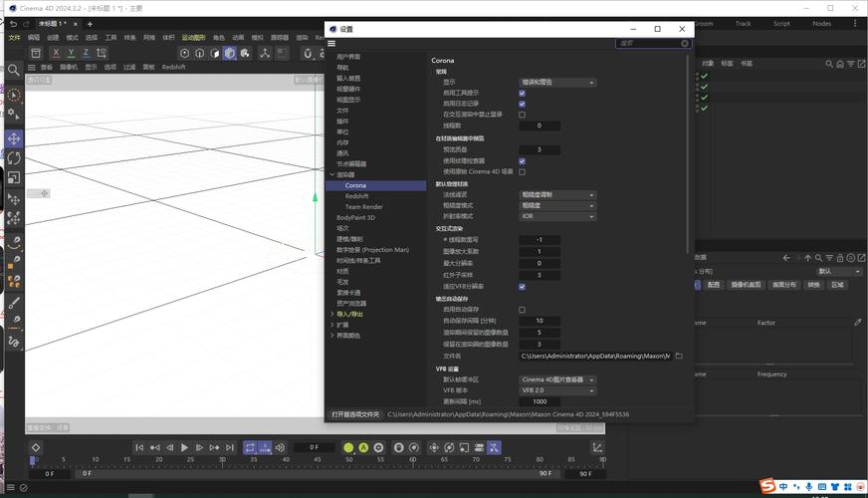This screenshot has width=868, height=498.
Task: Select Redshift in the settings tree
Action: click(356, 196)
